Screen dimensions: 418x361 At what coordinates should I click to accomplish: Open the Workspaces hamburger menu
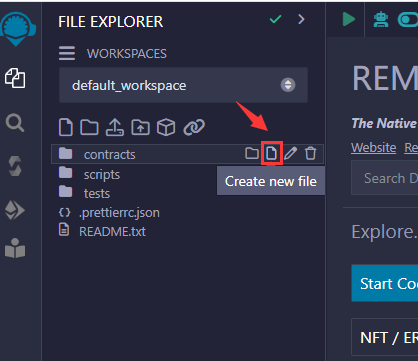click(67, 53)
